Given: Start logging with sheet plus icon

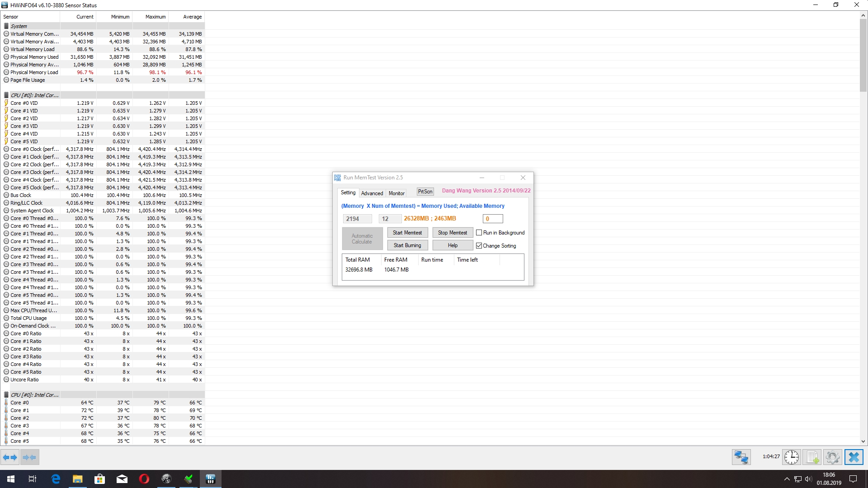Looking at the screenshot, I should pyautogui.click(x=812, y=457).
